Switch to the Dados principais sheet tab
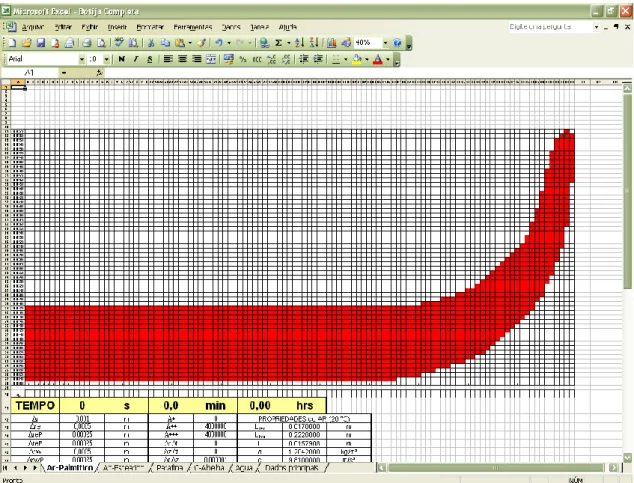This screenshot has width=634, height=483. point(292,468)
